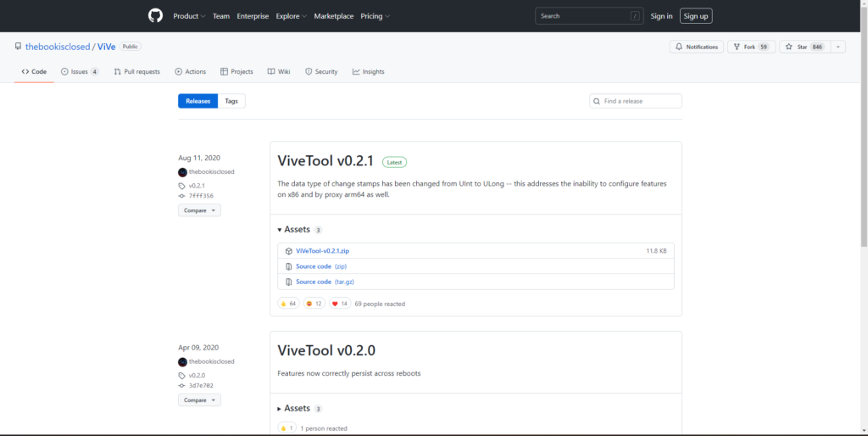Open the Wiki tab

click(x=278, y=71)
